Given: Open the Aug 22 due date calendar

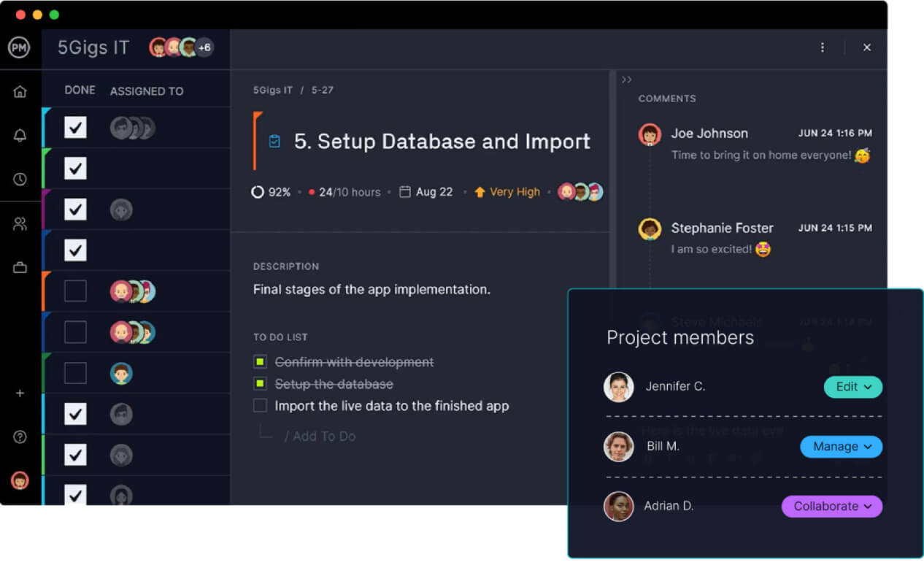Looking at the screenshot, I should click(x=426, y=192).
